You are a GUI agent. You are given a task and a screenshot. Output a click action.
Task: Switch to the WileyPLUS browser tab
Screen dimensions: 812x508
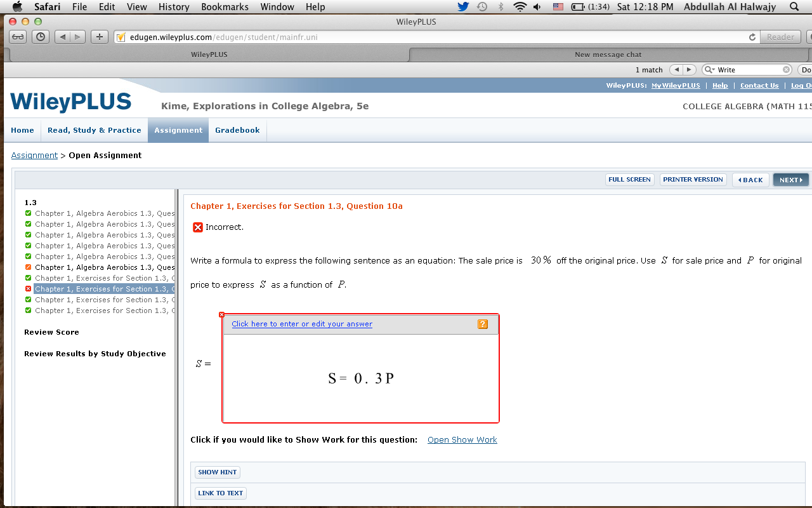pyautogui.click(x=209, y=55)
